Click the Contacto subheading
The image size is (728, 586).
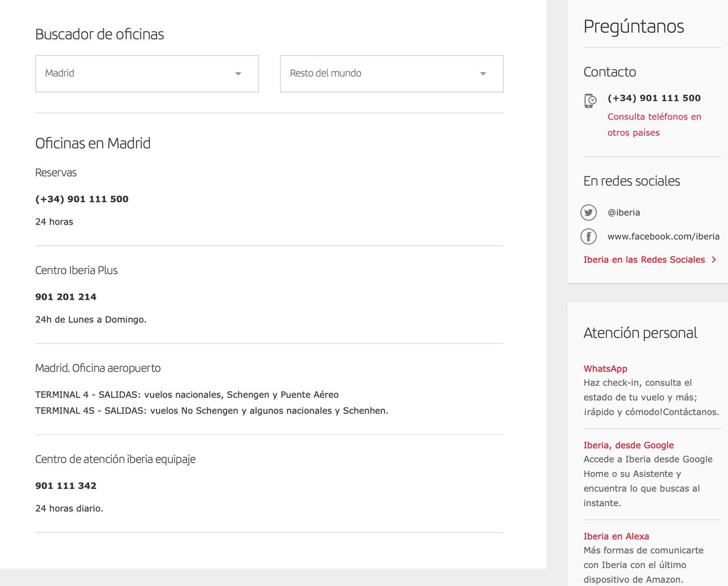coord(610,72)
